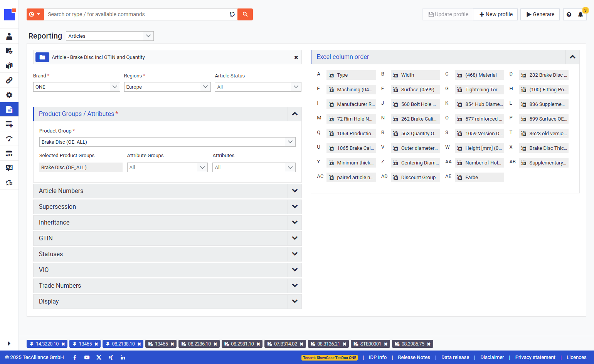Open the Privacy statement footer link
Screen dimensions: 594x364
[x=535, y=357]
